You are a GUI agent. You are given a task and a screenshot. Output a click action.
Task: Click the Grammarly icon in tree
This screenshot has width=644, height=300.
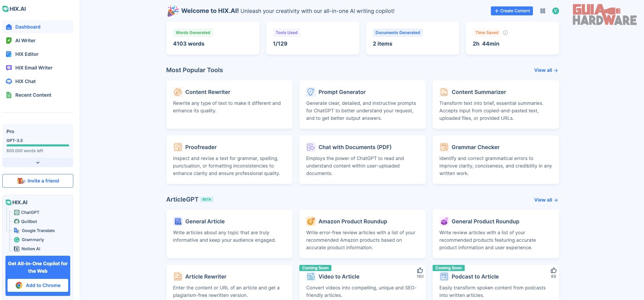click(17, 240)
